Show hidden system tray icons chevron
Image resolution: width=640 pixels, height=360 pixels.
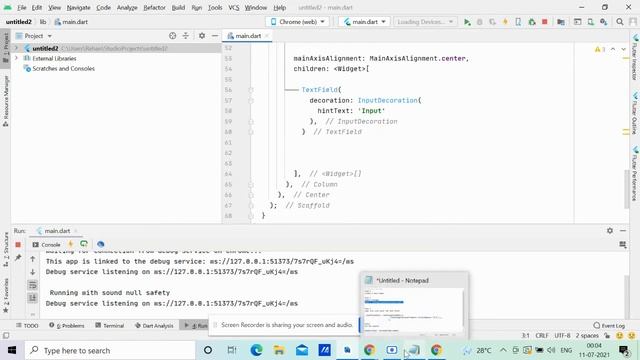click(503, 350)
